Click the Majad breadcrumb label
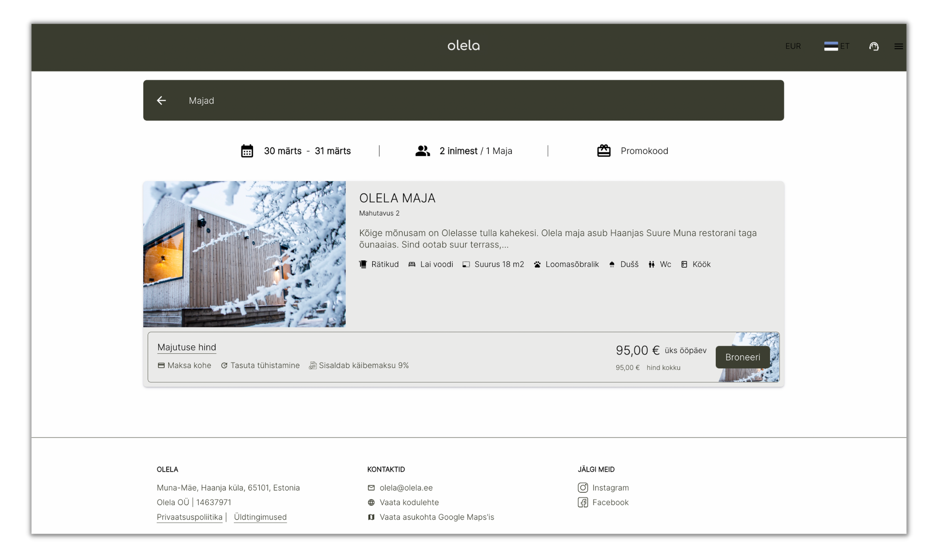Image resolution: width=937 pixels, height=560 pixels. [201, 100]
